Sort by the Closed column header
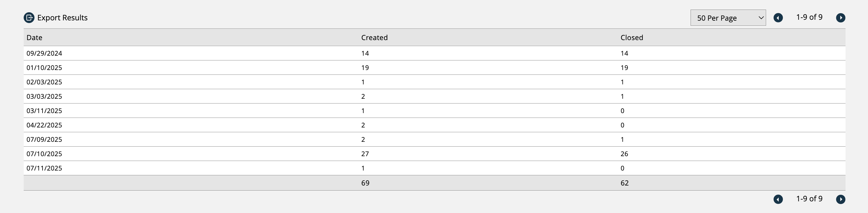Screen dimensions: 868x213 (632, 37)
